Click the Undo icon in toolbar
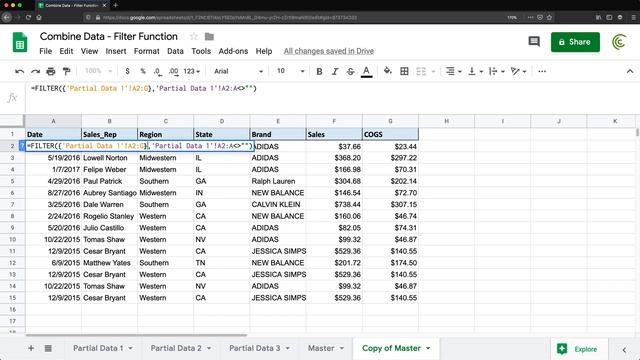The height and width of the screenshot is (360, 640). pos(19,71)
